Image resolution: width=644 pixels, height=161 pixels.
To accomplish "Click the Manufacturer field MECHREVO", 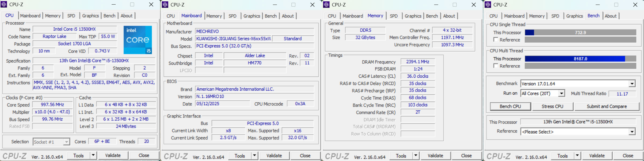I will (254, 31).
